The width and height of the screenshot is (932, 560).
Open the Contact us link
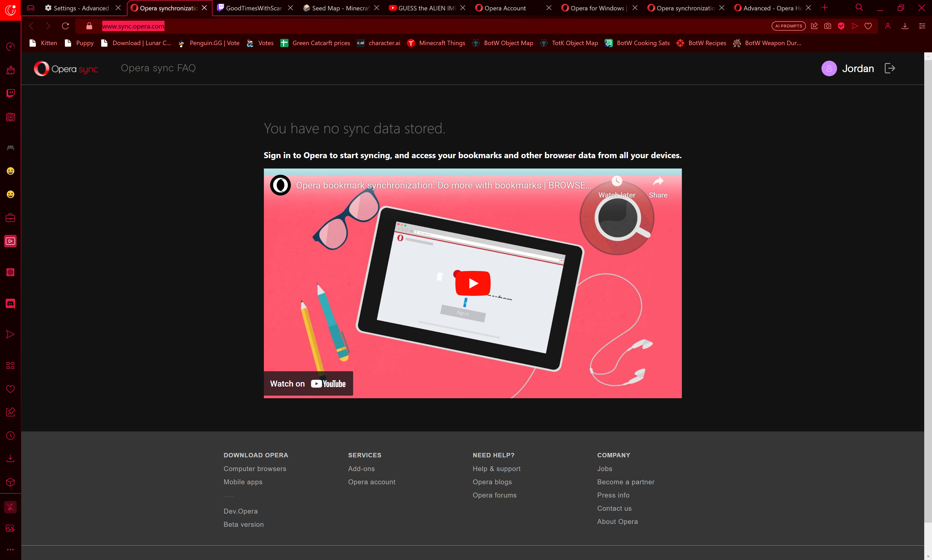click(x=614, y=508)
